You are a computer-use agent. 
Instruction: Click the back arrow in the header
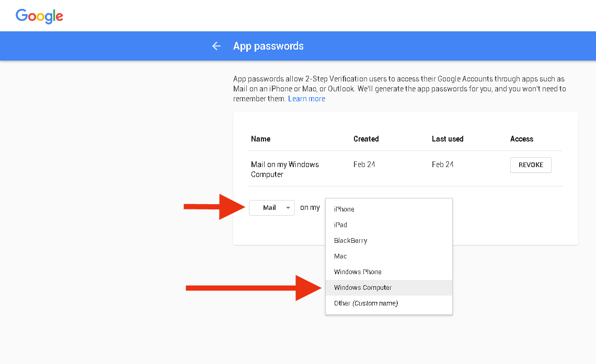click(216, 46)
